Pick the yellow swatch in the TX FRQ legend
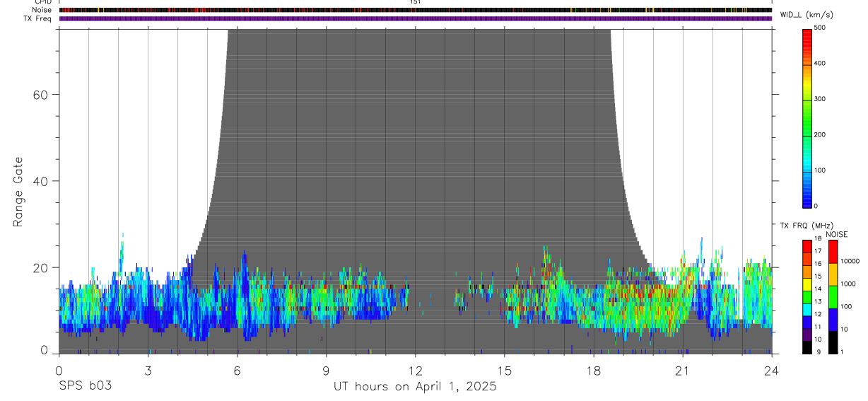Viewport: 868px width, 401px height. tap(807, 283)
